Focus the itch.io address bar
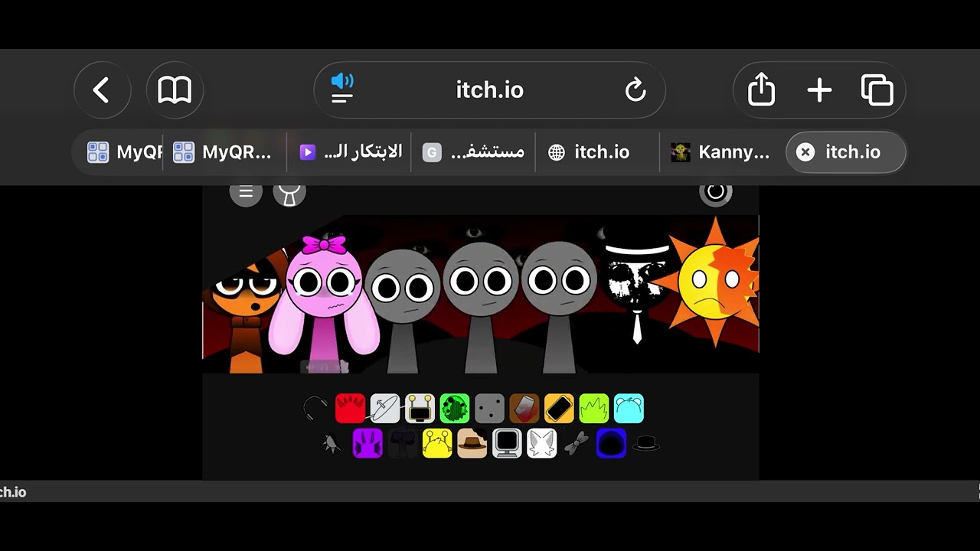 (490, 90)
